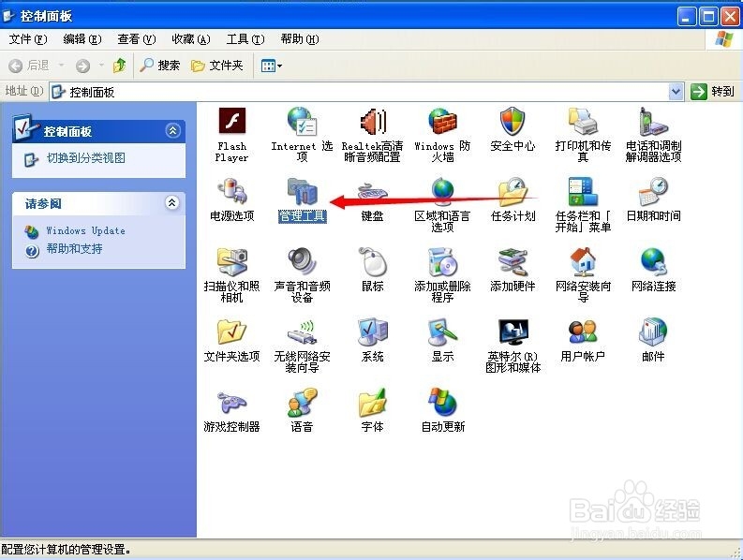The height and width of the screenshot is (560, 743).
Task: Open 声音和音频设备 speaker icon
Action: (302, 261)
